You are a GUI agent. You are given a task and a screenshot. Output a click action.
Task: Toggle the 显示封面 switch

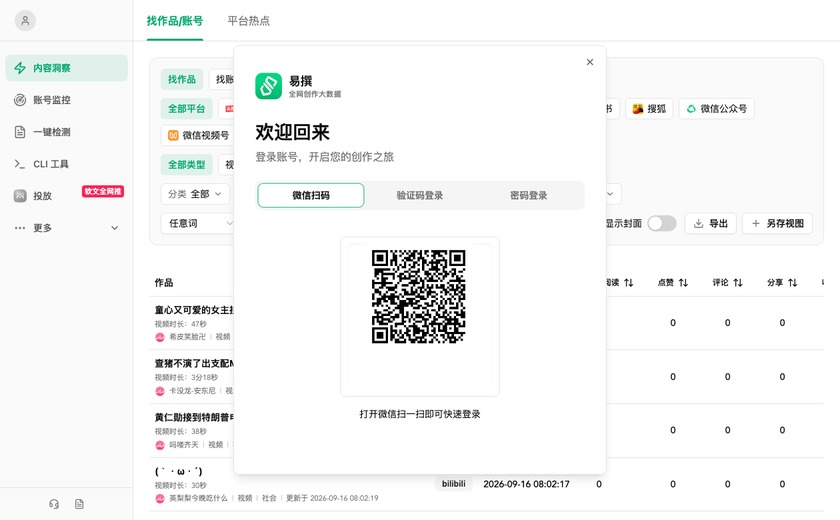click(x=662, y=223)
